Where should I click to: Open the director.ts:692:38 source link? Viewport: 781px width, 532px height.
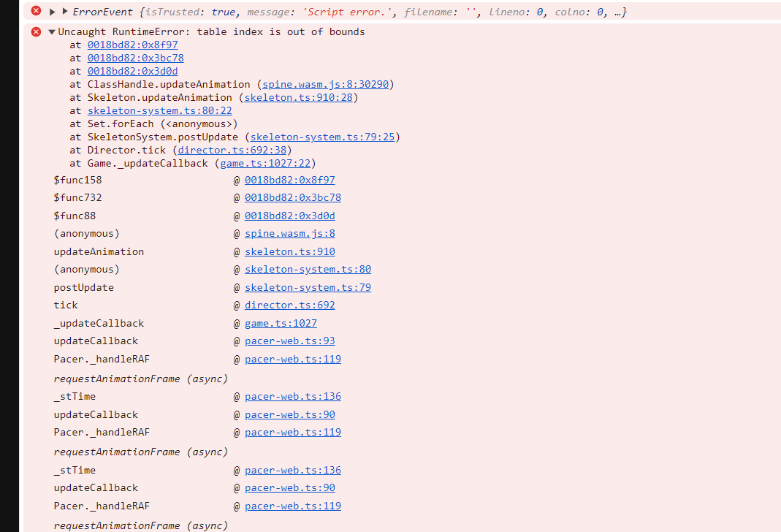[x=232, y=150]
